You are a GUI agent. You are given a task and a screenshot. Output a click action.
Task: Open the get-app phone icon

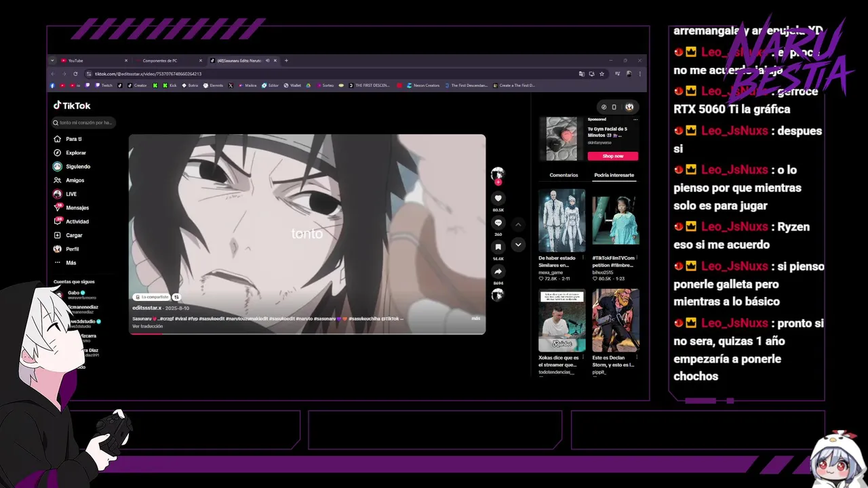pos(614,107)
